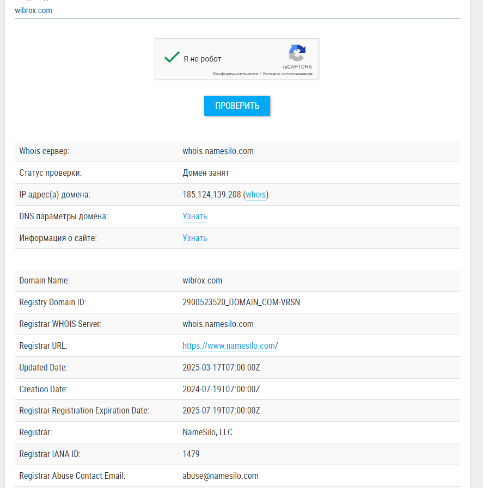Screen dimensions: 483x488
Task: Click the 'Registrar URL:' label
Action: tap(43, 346)
